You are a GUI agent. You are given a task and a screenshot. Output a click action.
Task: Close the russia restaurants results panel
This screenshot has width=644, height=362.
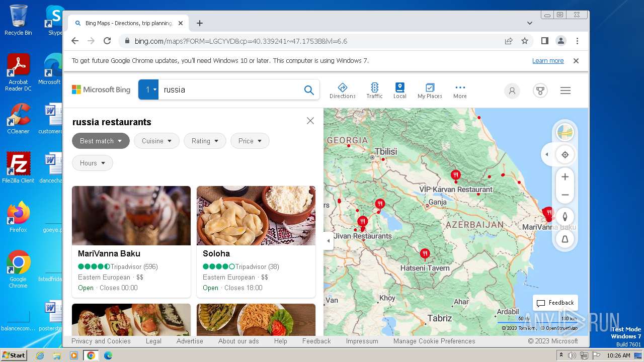310,121
